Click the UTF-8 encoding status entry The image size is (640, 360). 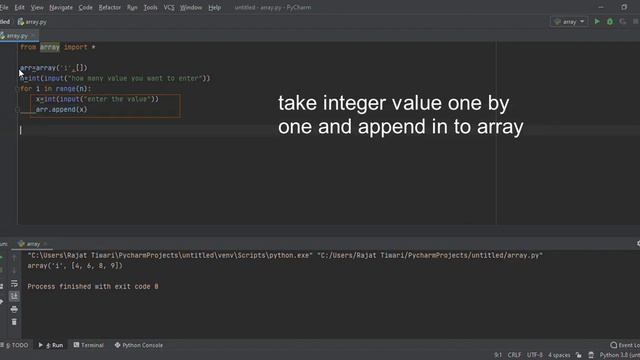[x=534, y=355]
